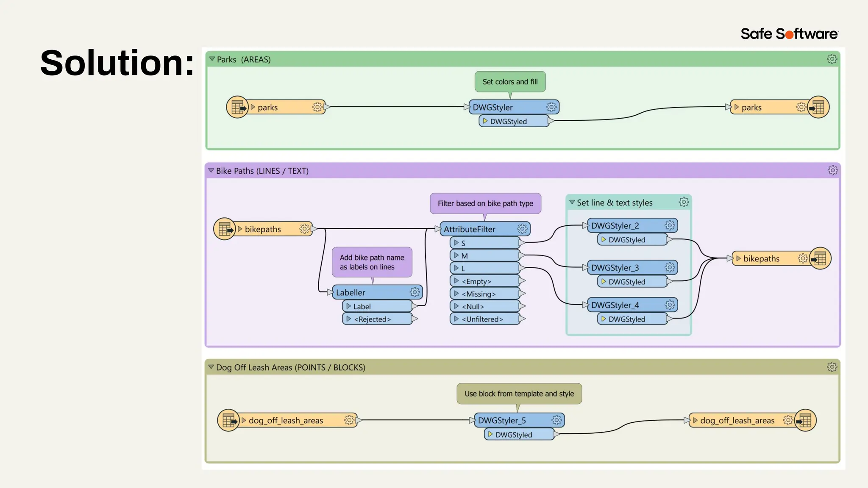Collapse the Bike Paths bookmark triangle
Screen dimensions: 868x488
pyautogui.click(x=211, y=171)
